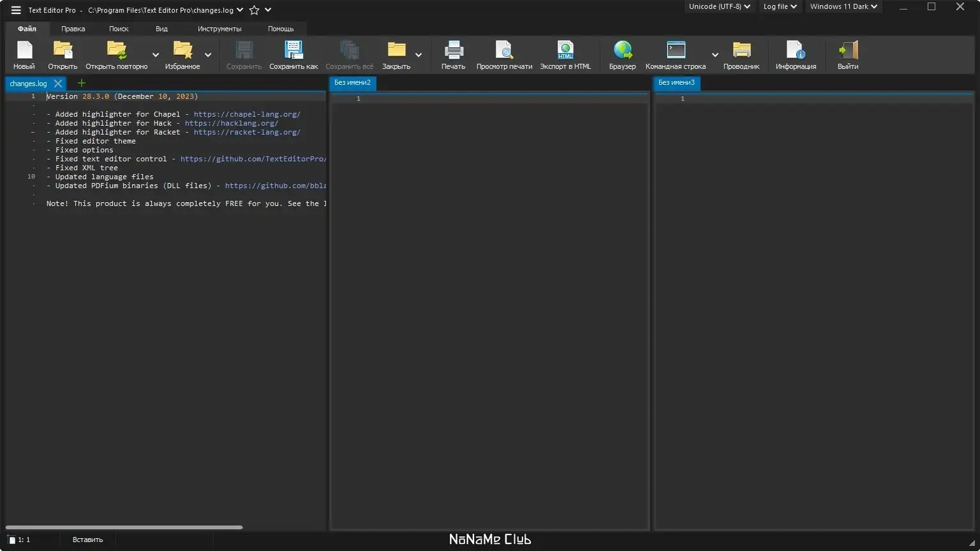Viewport: 980px width, 551px height.
Task: Click the Закрыть close-file folder icon
Action: (396, 50)
